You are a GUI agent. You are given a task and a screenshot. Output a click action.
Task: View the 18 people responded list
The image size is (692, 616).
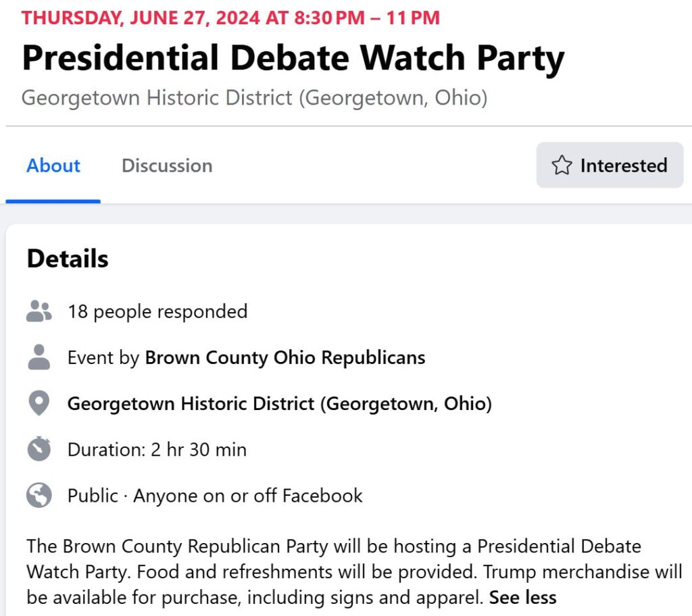click(x=157, y=311)
